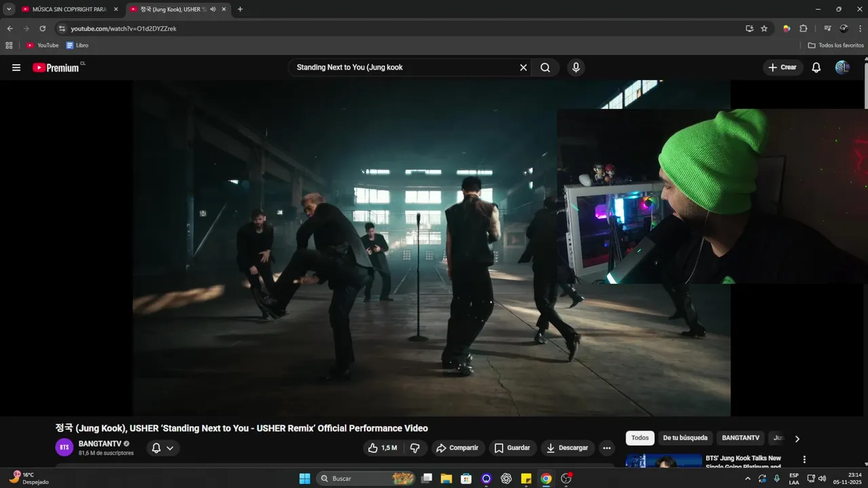Open YouTube notifications bell in header
This screenshot has height=488, width=868.
[816, 68]
